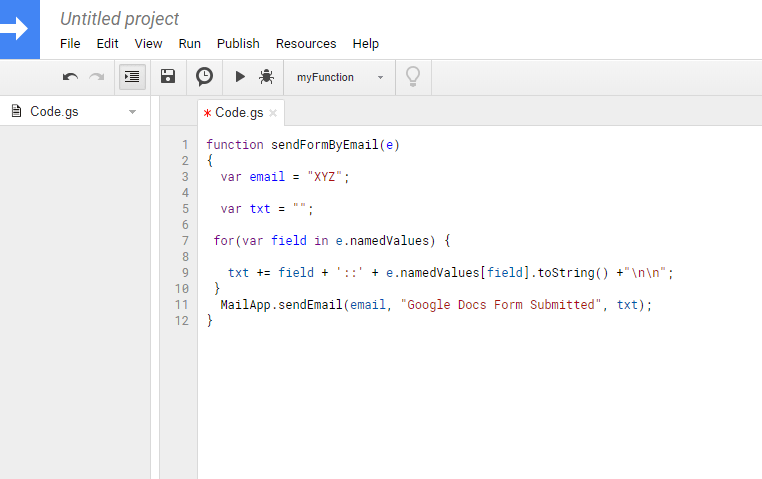Click the redo arrow icon

(x=97, y=77)
